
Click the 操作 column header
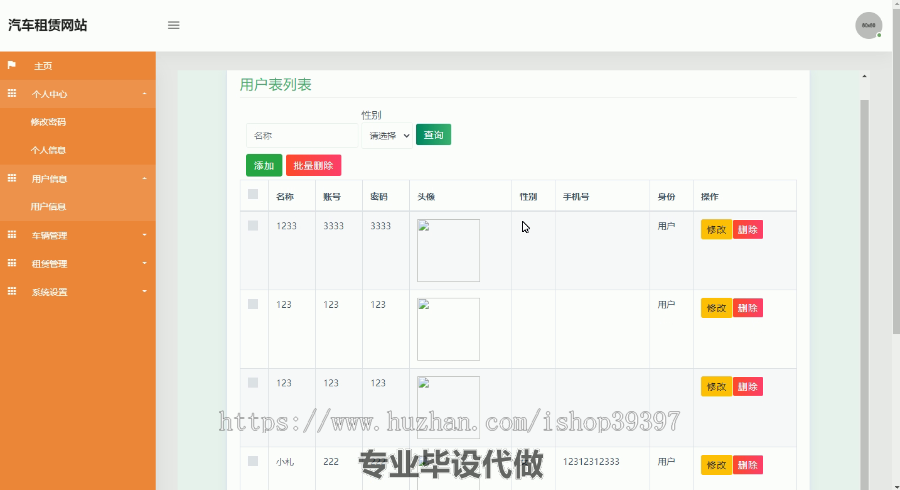709,196
